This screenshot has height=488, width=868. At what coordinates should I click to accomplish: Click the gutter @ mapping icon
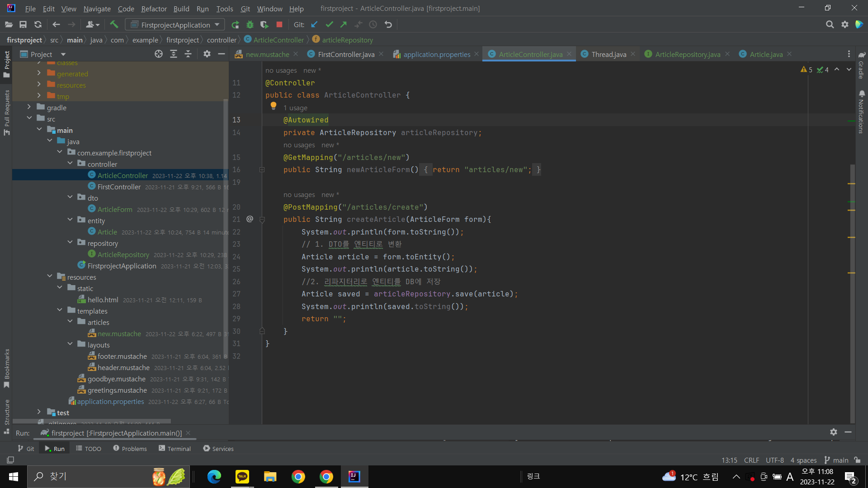pyautogui.click(x=250, y=219)
